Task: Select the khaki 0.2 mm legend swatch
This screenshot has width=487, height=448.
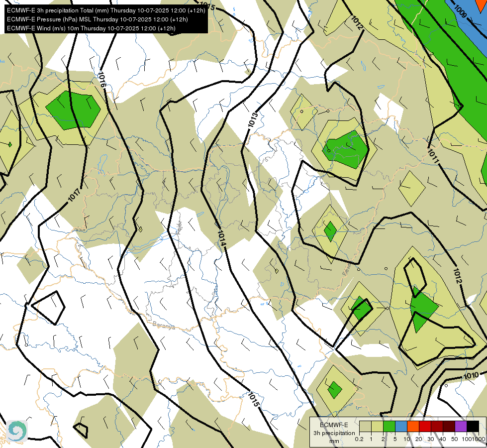Action: [365, 426]
